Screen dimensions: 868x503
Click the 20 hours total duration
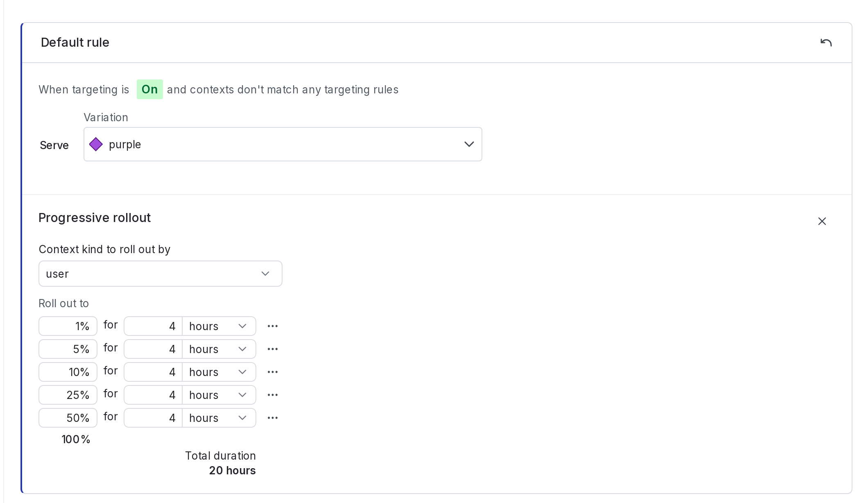click(232, 470)
